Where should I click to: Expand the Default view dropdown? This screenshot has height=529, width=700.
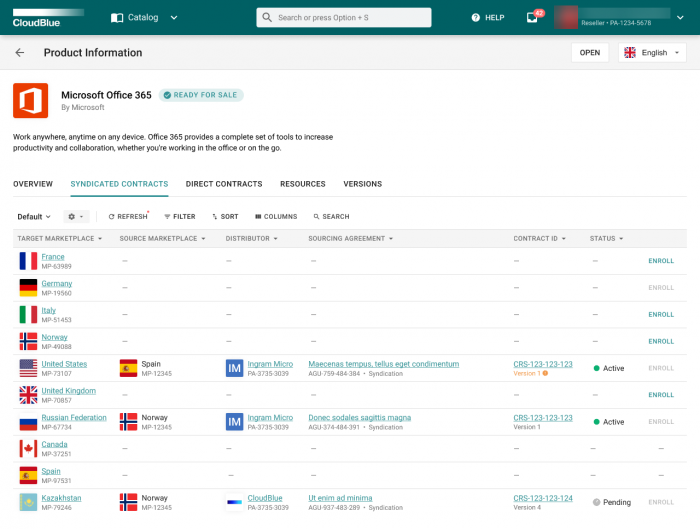click(34, 216)
